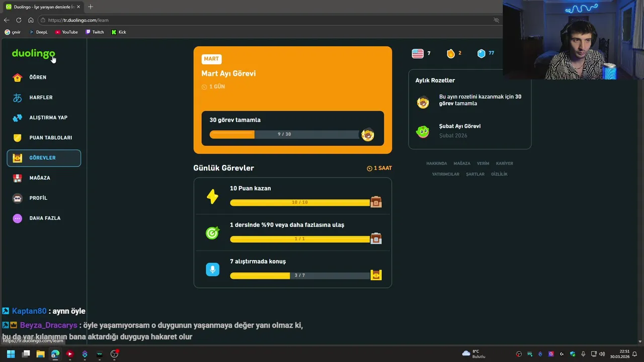Select ALIŞTIRMA YAP in the sidebar

tap(44, 118)
